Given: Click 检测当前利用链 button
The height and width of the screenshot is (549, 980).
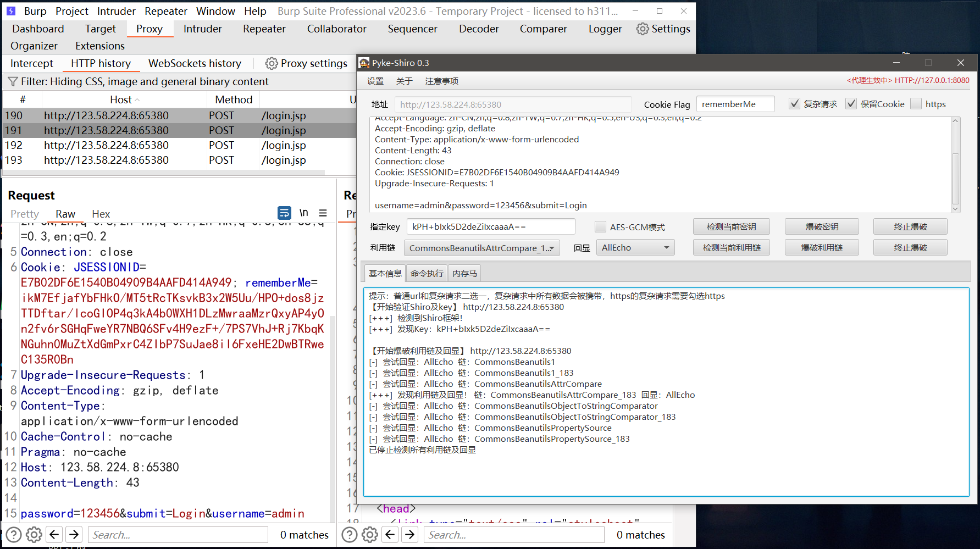Looking at the screenshot, I should coord(731,248).
